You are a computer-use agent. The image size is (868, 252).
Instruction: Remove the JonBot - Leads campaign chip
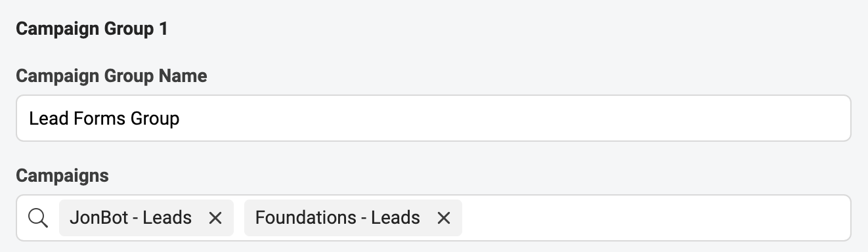click(215, 218)
